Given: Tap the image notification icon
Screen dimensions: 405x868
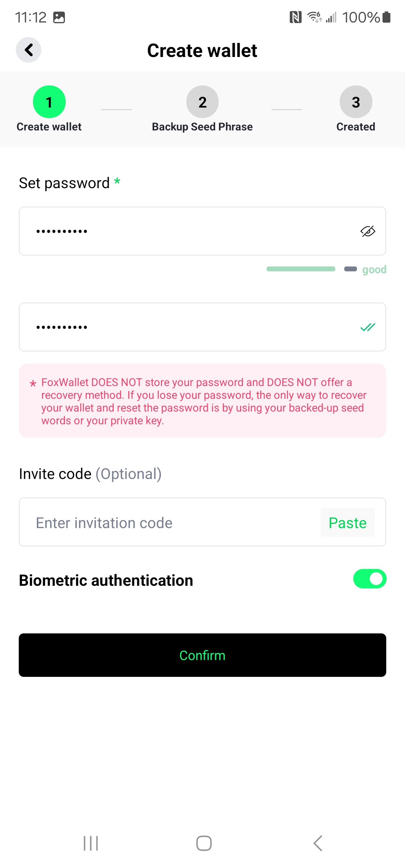Looking at the screenshot, I should coord(59,17).
